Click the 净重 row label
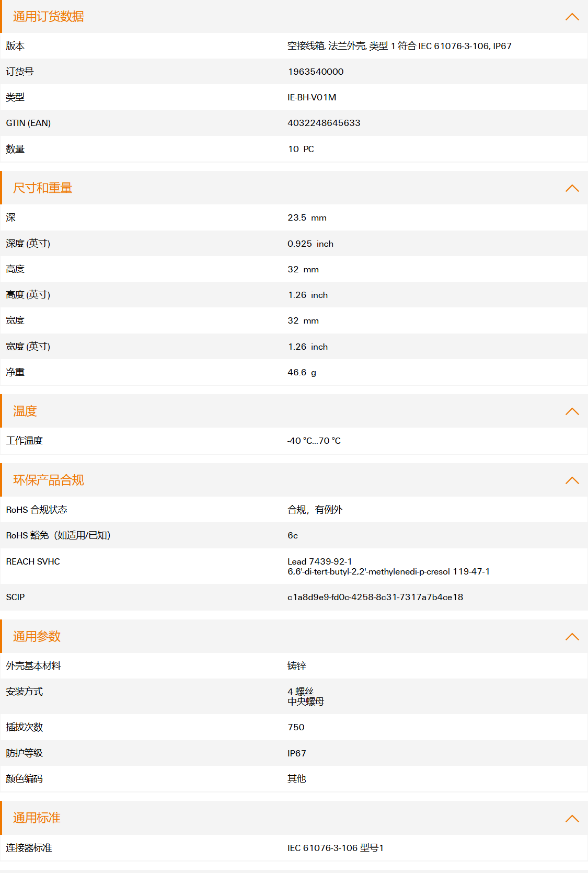 coord(15,372)
